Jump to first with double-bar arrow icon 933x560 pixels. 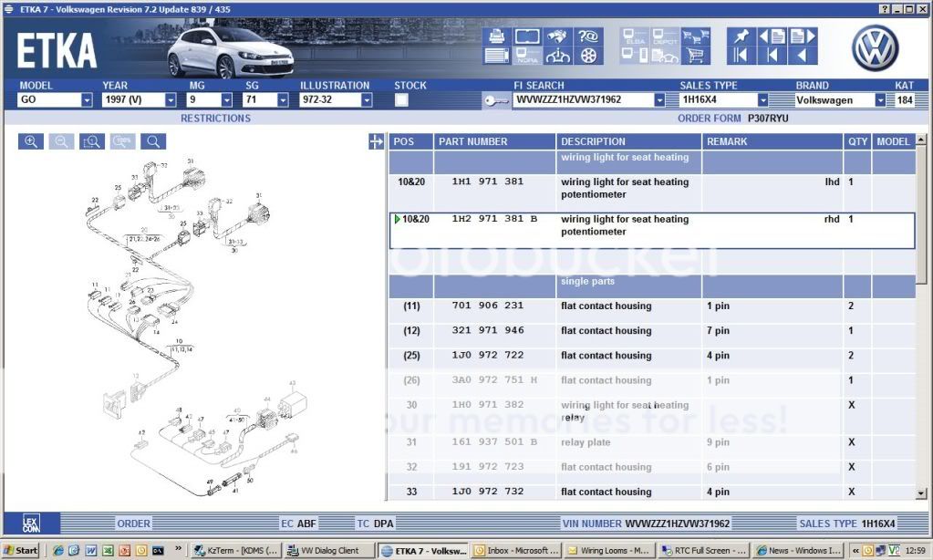tap(741, 56)
